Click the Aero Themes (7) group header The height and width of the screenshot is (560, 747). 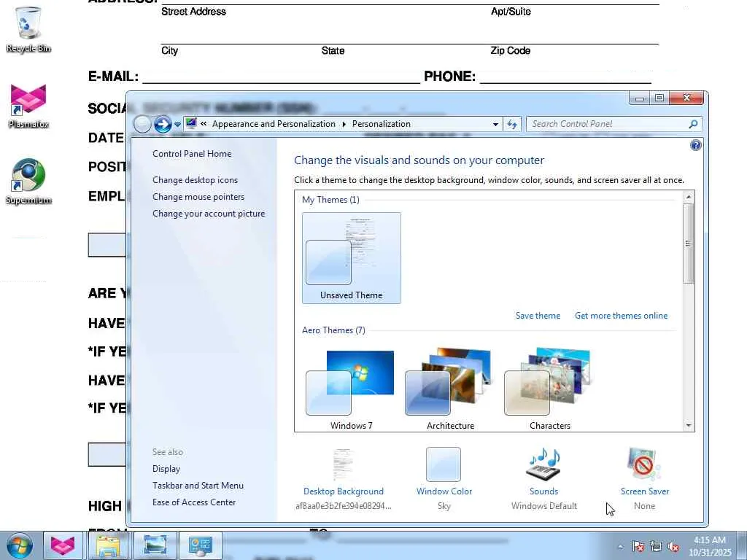333,330
